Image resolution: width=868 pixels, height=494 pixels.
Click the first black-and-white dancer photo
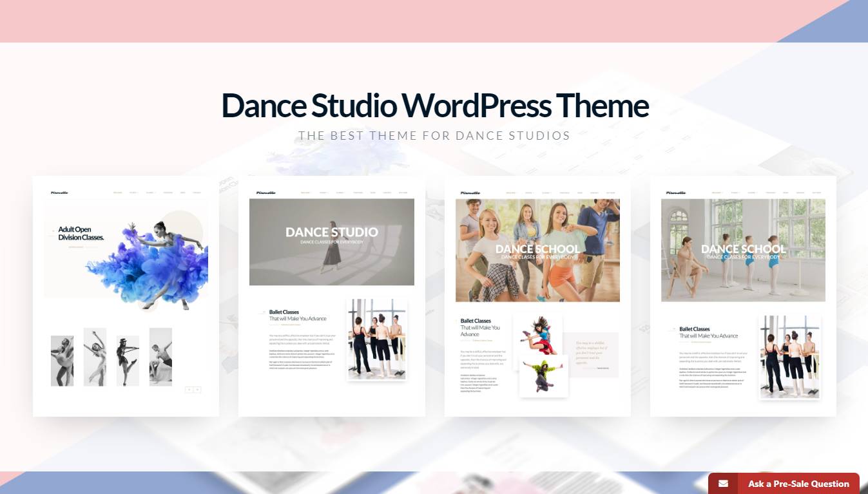pyautogui.click(x=62, y=361)
